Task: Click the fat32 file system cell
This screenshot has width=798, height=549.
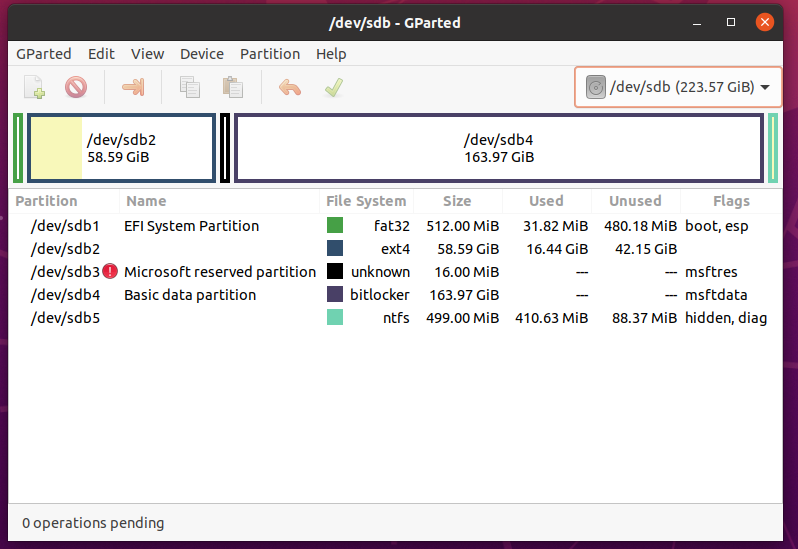Action: [391, 226]
